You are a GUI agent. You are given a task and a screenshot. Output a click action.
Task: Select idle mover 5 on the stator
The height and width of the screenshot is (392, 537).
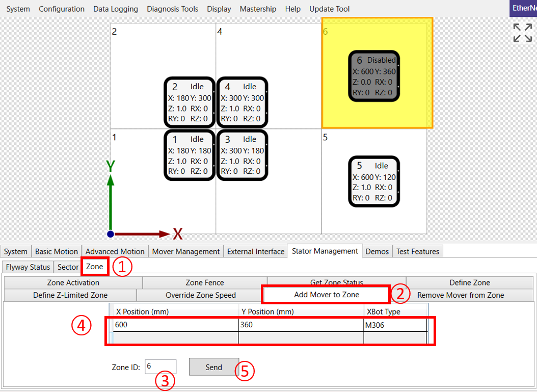[374, 181]
